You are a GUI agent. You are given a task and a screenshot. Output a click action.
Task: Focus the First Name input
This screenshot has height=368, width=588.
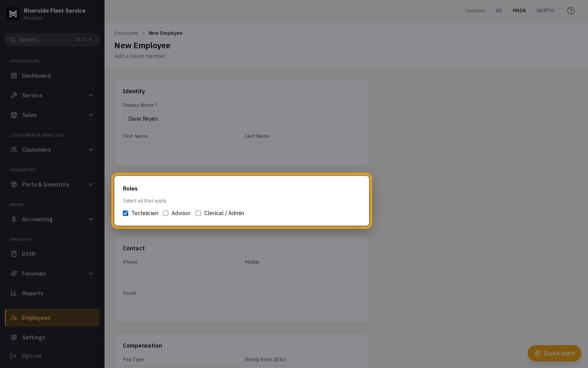point(180,150)
